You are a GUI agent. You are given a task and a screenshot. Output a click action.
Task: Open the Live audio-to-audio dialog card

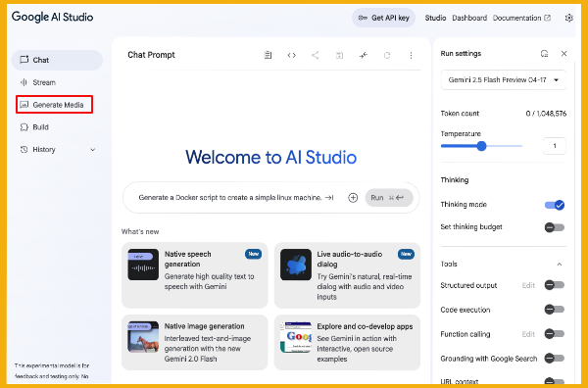click(347, 275)
